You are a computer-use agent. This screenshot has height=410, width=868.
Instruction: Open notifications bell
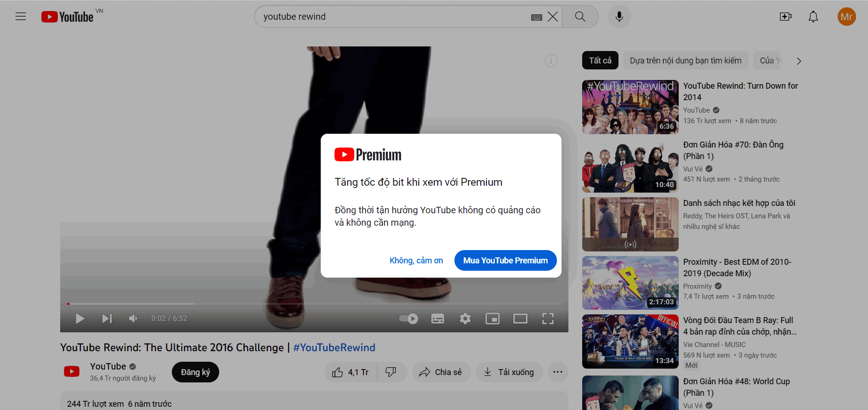pyautogui.click(x=813, y=17)
